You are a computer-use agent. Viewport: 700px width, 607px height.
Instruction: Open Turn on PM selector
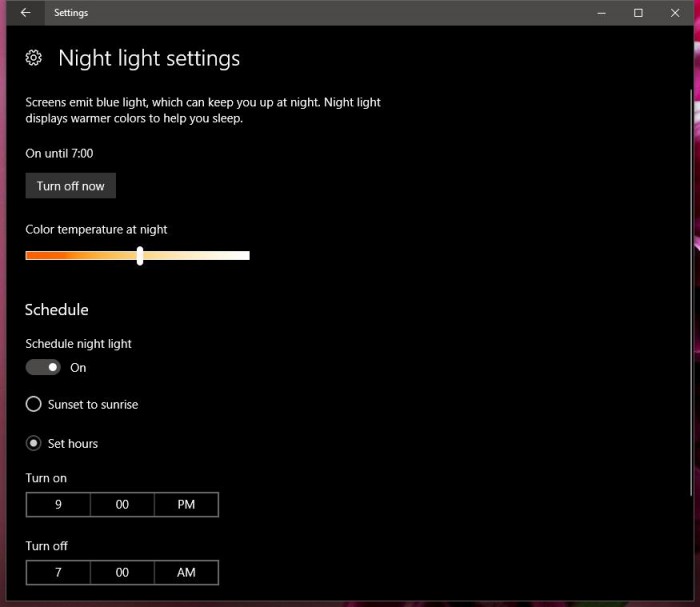point(187,504)
